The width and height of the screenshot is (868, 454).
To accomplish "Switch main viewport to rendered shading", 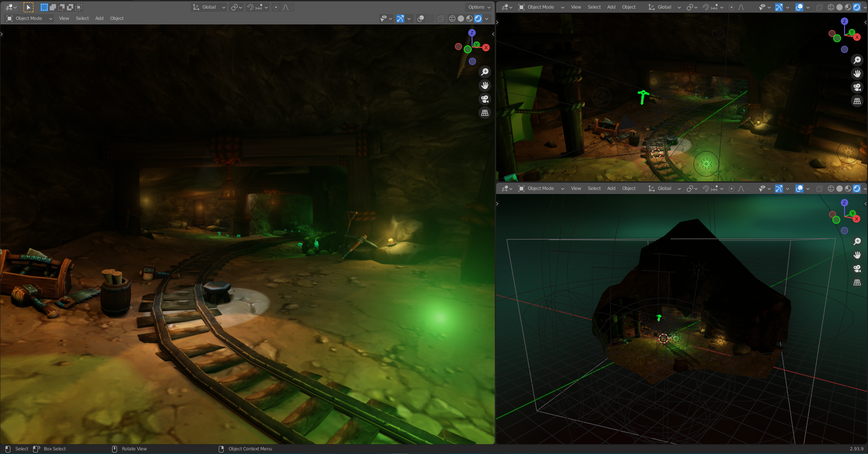I will point(478,19).
